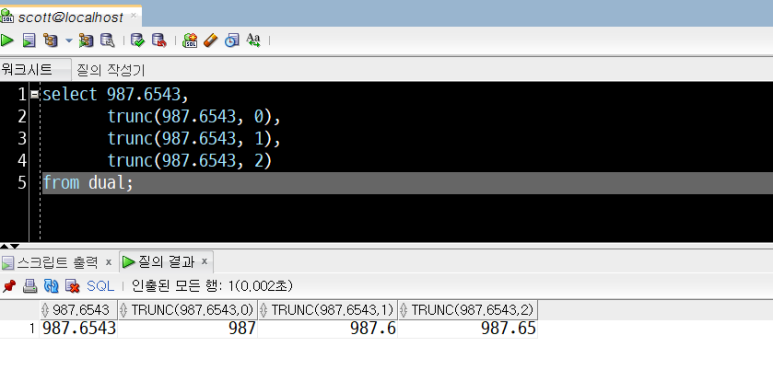Select the 질의 결과 tab
The width and height of the screenshot is (773, 370).
click(165, 262)
